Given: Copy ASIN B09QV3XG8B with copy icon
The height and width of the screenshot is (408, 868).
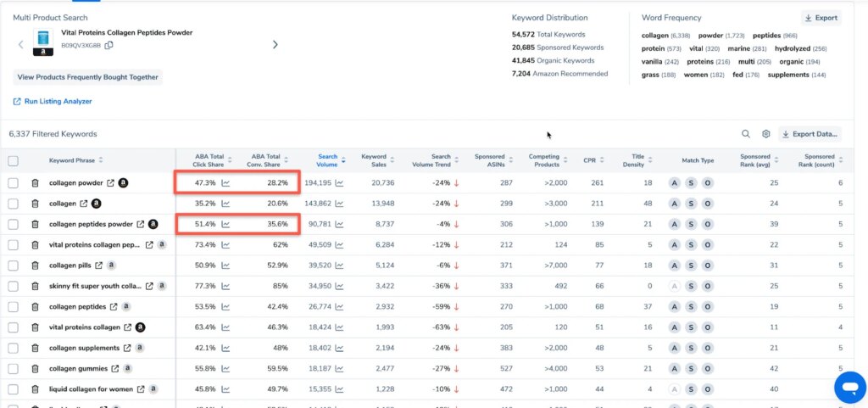Looking at the screenshot, I should tap(109, 46).
